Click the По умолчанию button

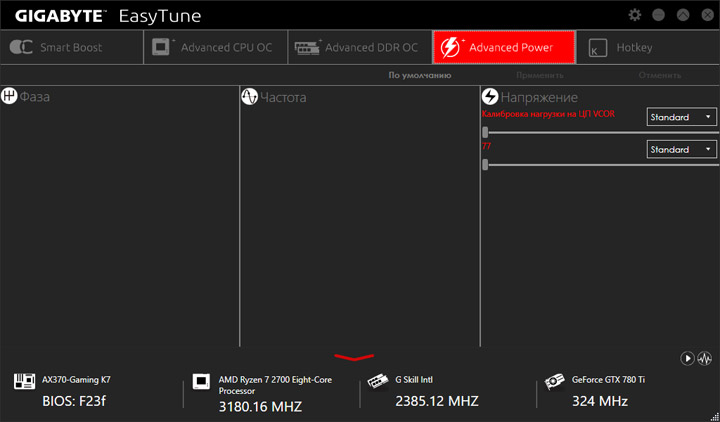[420, 75]
